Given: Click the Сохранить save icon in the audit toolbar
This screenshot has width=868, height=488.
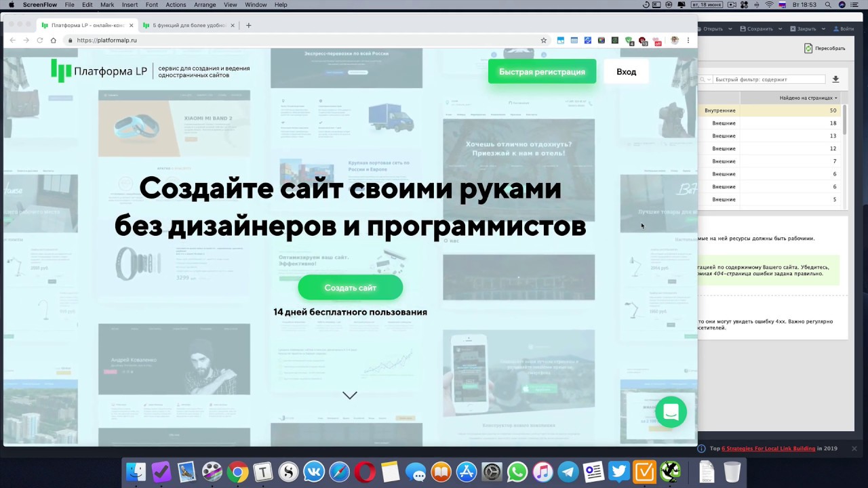Looking at the screenshot, I should click(743, 29).
